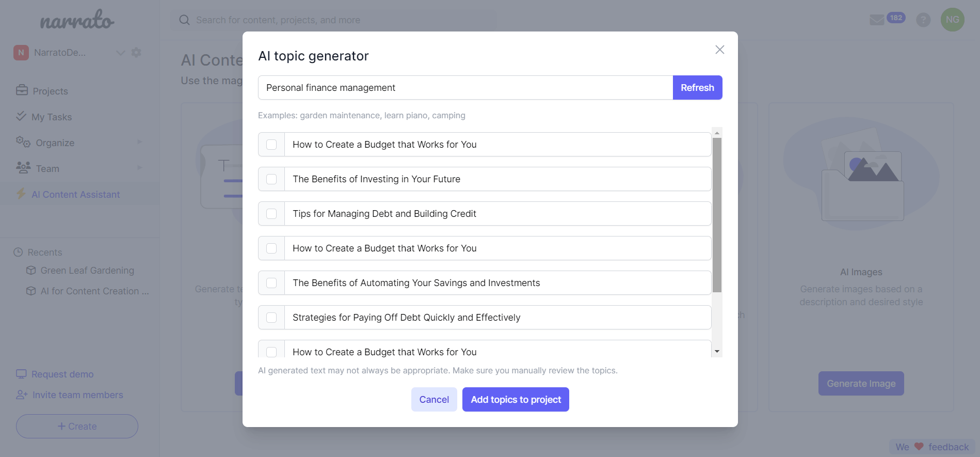The image size is (980, 457).
Task: Click the NG user avatar
Action: pyautogui.click(x=952, y=20)
